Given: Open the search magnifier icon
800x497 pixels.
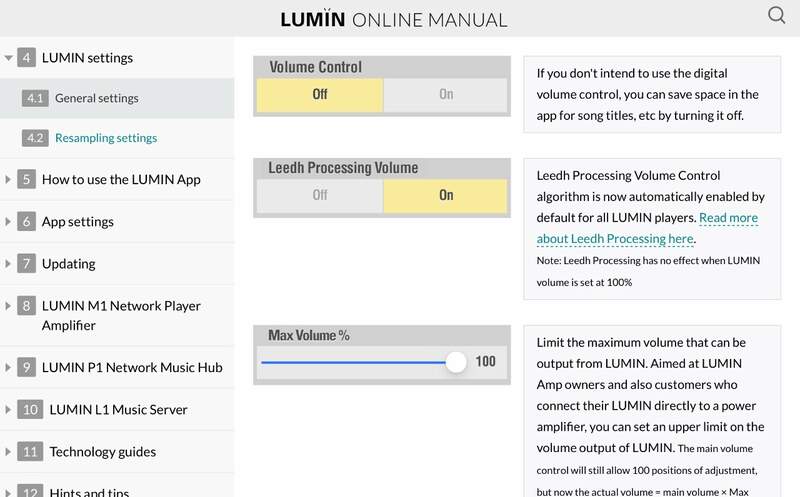Looking at the screenshot, I should (x=776, y=15).
